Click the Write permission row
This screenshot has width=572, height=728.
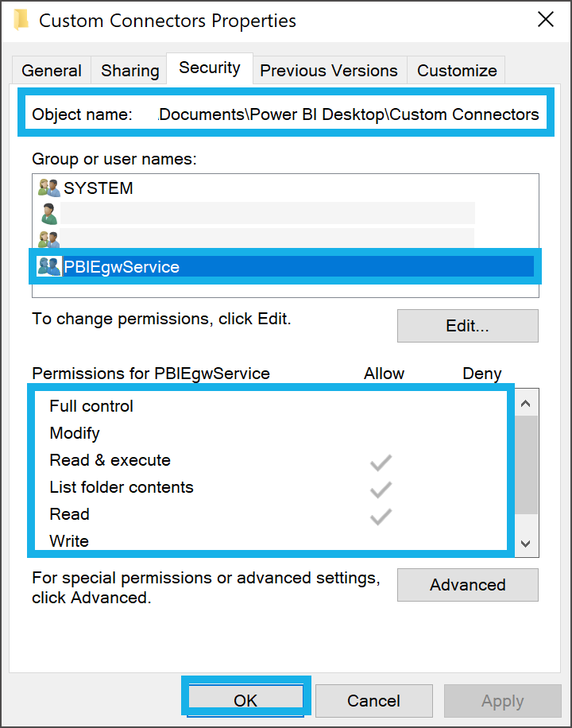(x=271, y=541)
